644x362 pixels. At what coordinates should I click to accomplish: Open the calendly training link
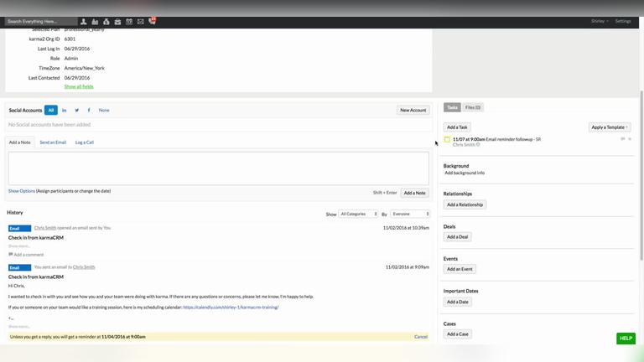point(231,307)
